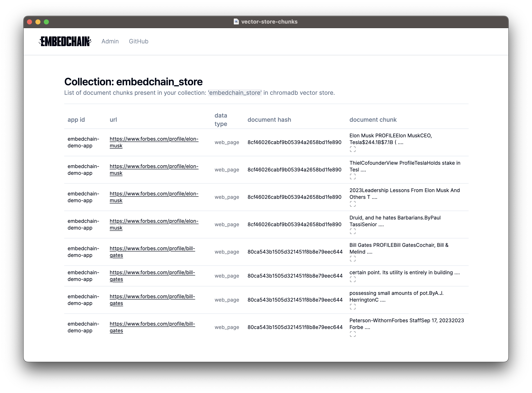Click the brackets icon under the possessing small amounts chunk

tap(353, 307)
